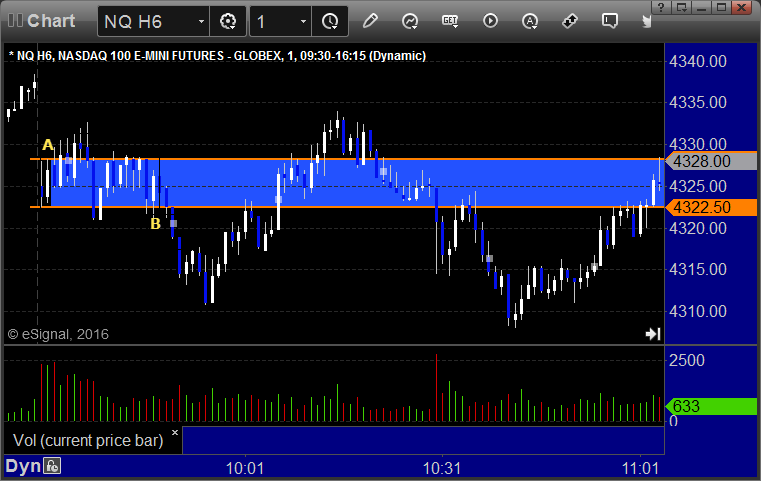This screenshot has width=761, height=481.
Task: Start bar replay with play icon
Action: [x=490, y=21]
